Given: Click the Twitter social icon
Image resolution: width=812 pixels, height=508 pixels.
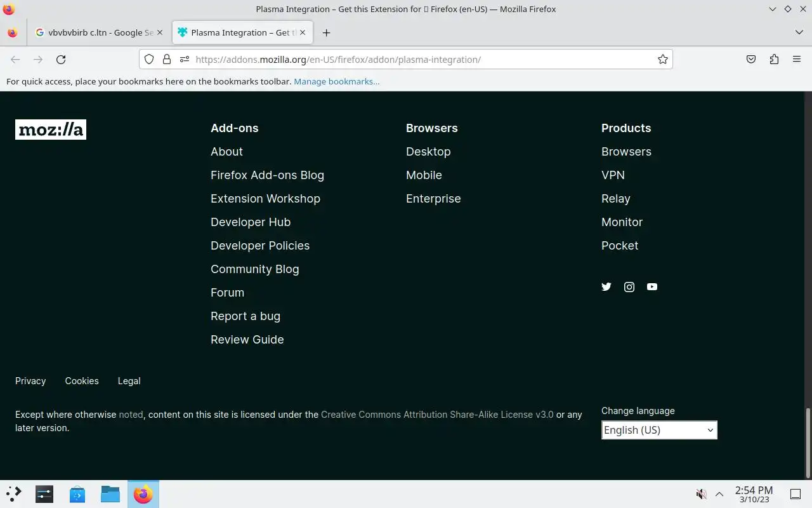Looking at the screenshot, I should [x=606, y=287].
